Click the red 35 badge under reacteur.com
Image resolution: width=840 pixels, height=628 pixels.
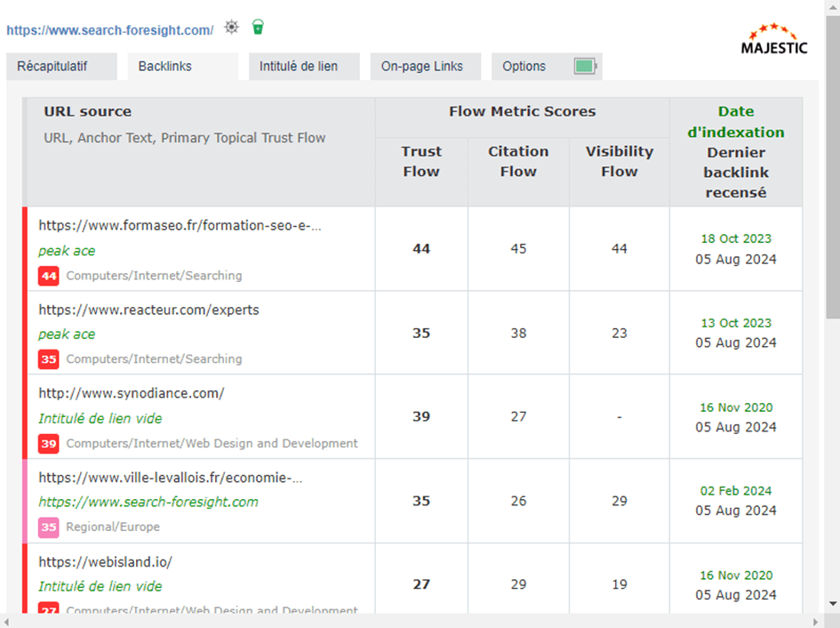pos(49,358)
